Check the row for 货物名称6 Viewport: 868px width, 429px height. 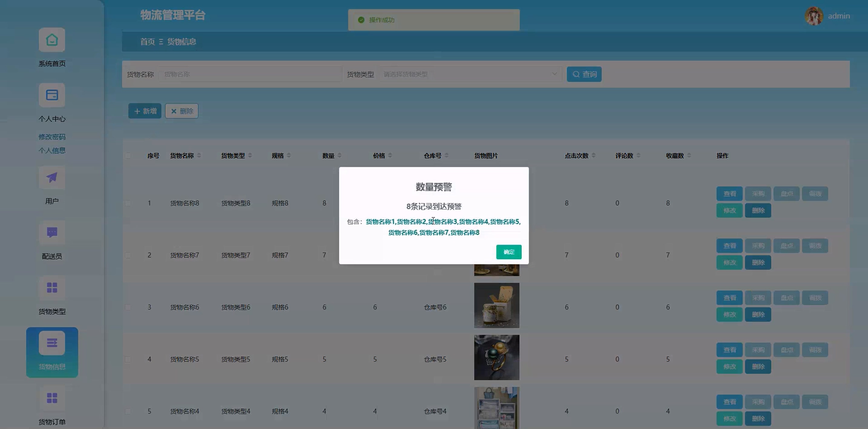pos(128,307)
